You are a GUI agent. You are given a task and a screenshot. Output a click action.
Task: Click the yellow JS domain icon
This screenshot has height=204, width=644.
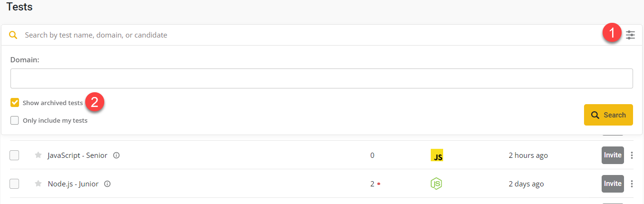pyautogui.click(x=436, y=155)
